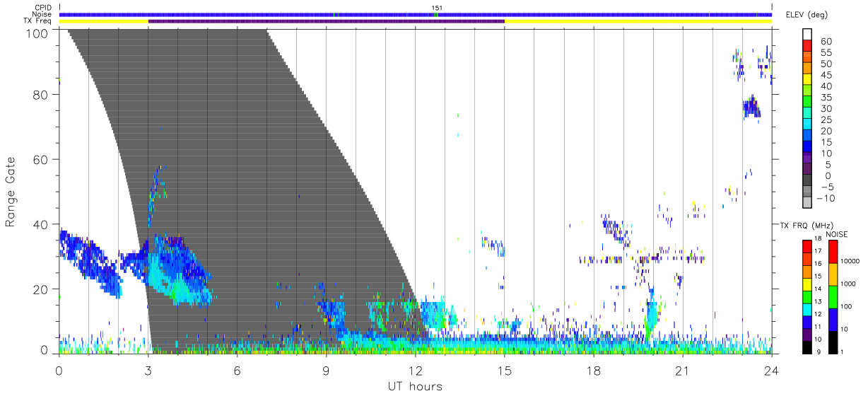Click the 9 tick label on the UT hours axis
The image size is (868, 401).
pyautogui.click(x=327, y=369)
